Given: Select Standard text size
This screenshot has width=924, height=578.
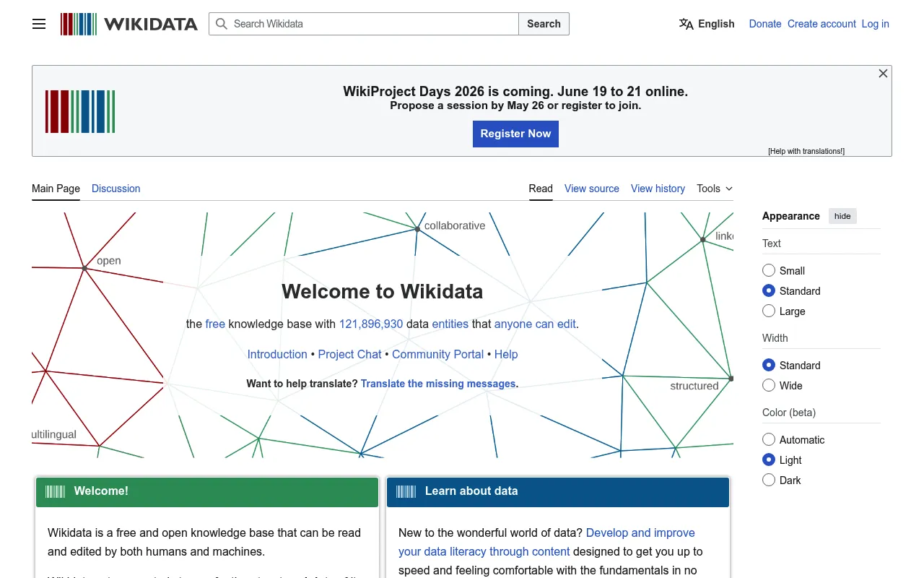Looking at the screenshot, I should point(769,291).
